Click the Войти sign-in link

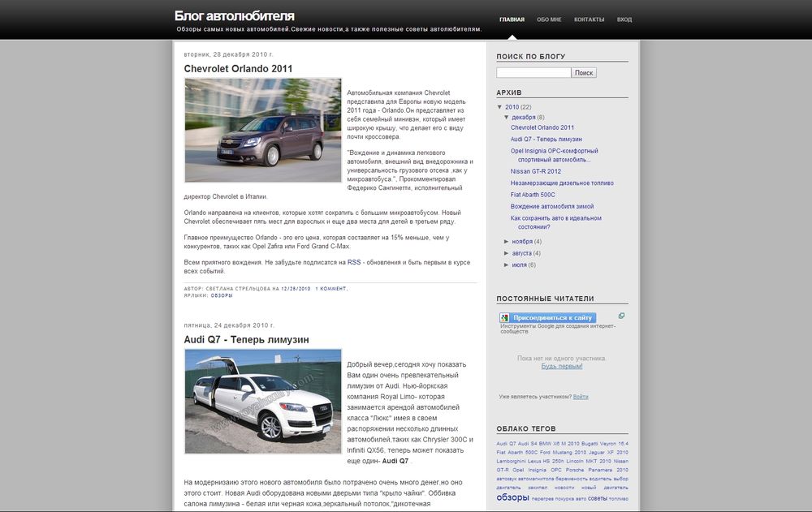coord(581,397)
